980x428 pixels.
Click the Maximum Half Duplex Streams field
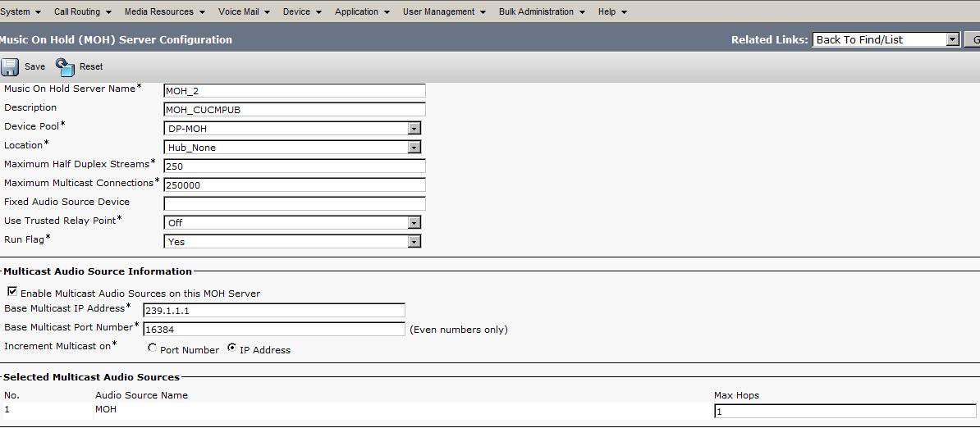pyautogui.click(x=295, y=166)
